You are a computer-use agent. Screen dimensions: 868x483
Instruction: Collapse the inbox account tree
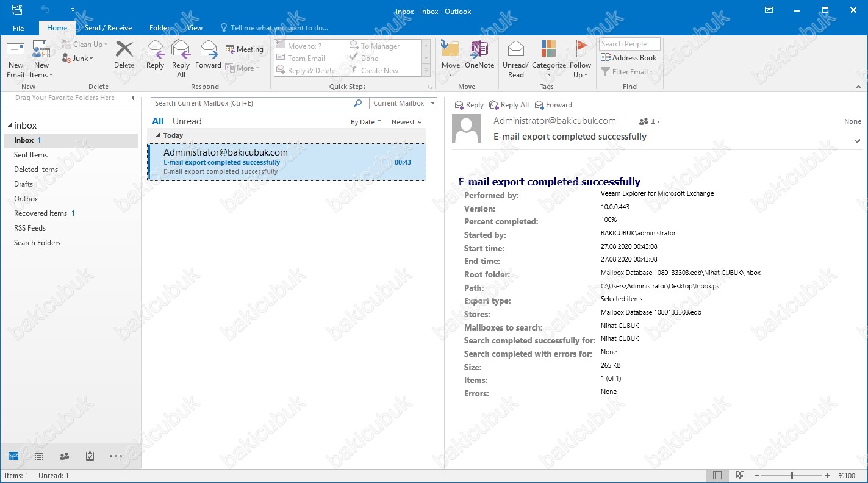coord(10,126)
